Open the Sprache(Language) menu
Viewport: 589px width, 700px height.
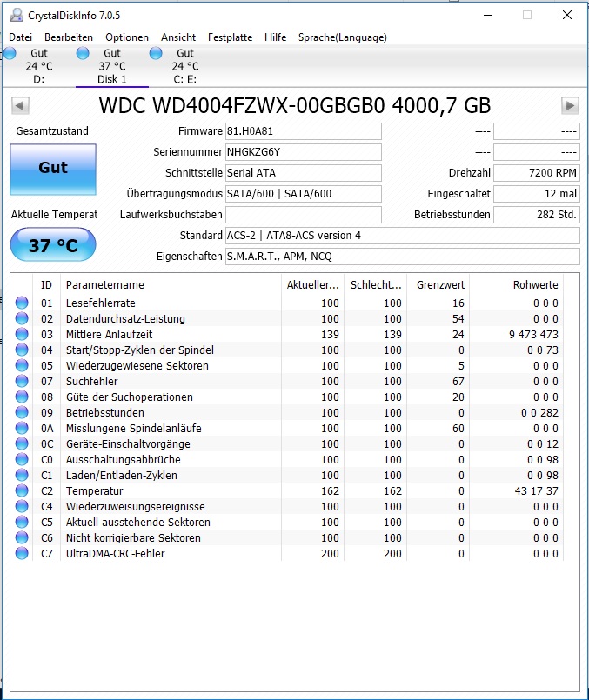343,37
